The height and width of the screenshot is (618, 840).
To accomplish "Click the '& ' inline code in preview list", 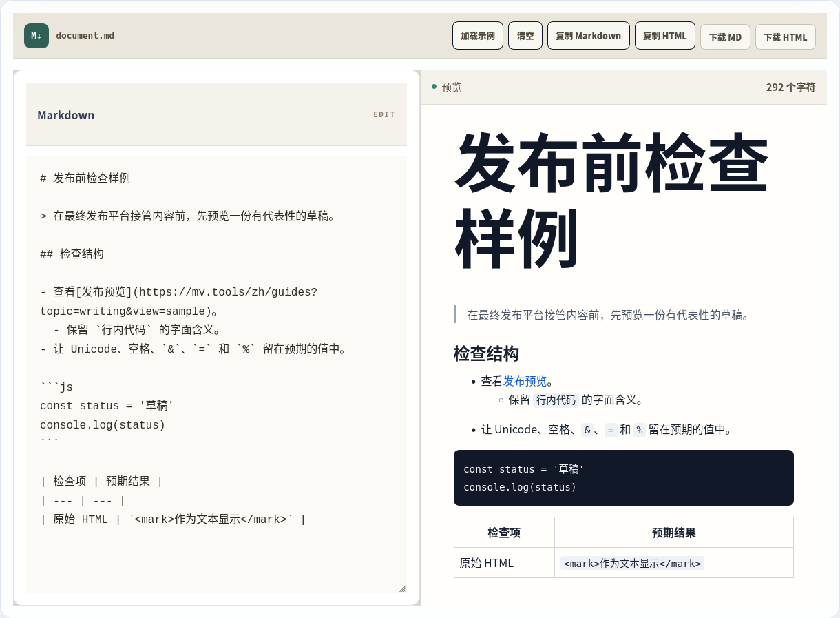I will tap(587, 430).
